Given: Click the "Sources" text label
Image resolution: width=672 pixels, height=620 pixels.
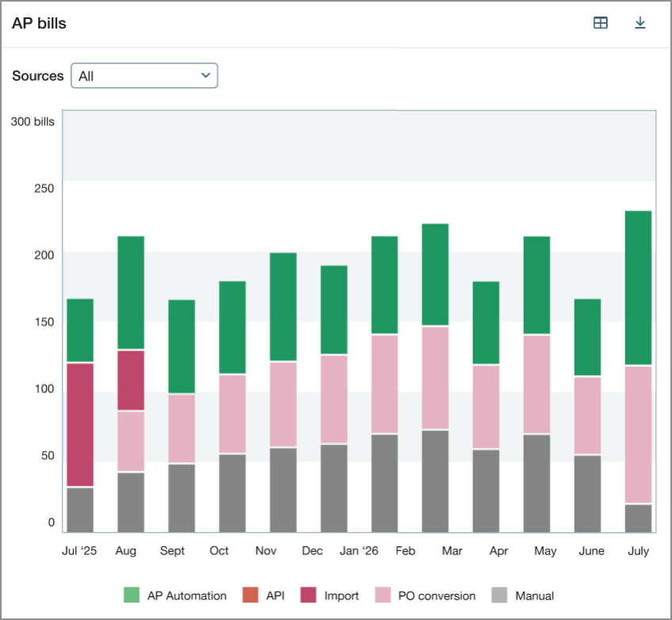Looking at the screenshot, I should (37, 75).
